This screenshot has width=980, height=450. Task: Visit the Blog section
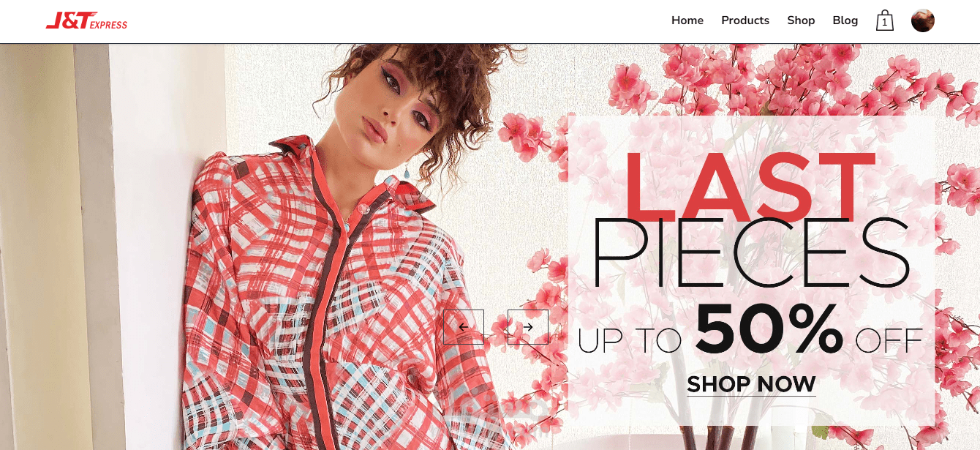(845, 20)
